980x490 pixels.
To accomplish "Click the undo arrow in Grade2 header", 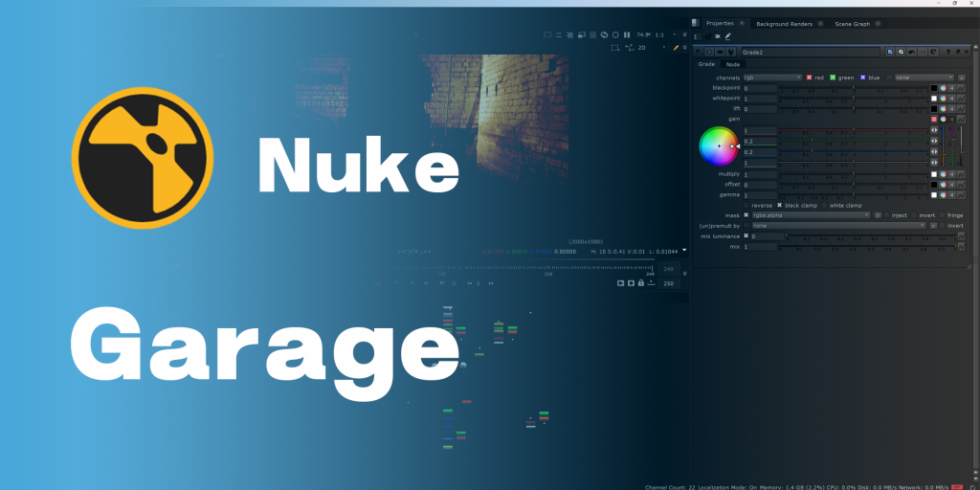I will tap(911, 52).
